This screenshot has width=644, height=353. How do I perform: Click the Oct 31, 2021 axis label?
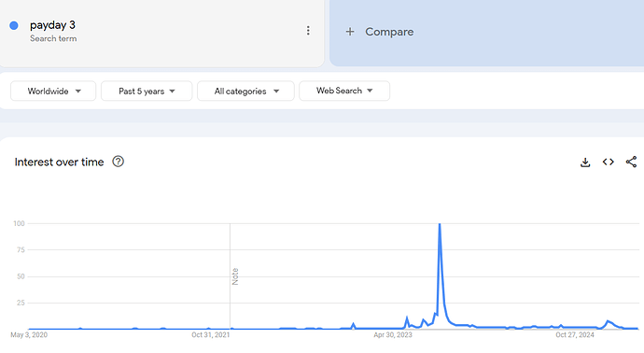click(x=210, y=335)
